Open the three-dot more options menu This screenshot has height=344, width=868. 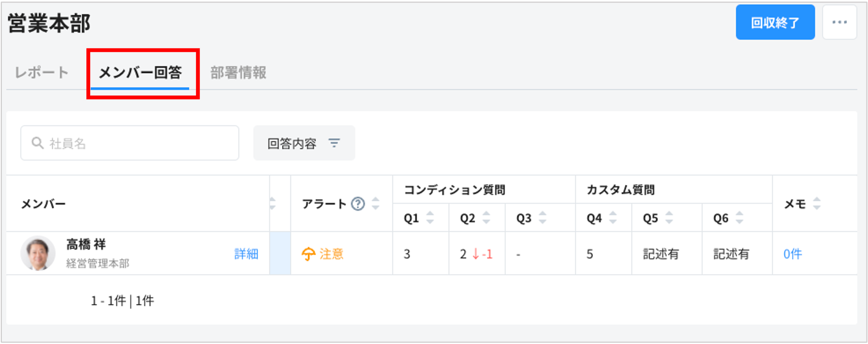click(839, 23)
